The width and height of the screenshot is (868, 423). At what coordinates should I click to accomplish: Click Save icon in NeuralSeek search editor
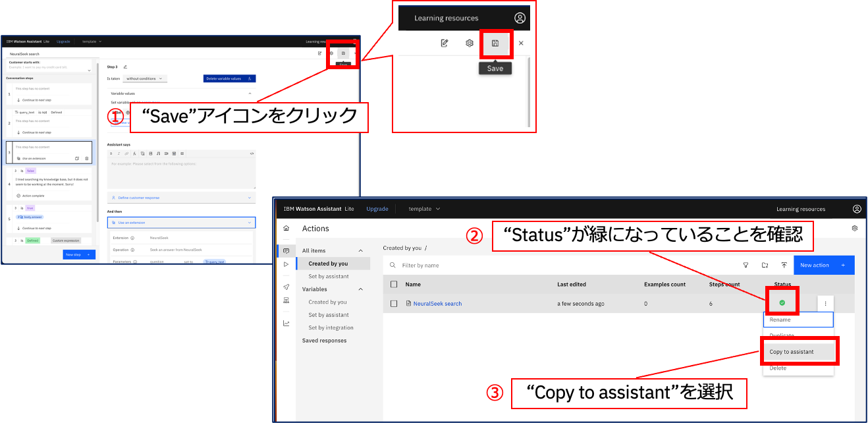pos(343,53)
